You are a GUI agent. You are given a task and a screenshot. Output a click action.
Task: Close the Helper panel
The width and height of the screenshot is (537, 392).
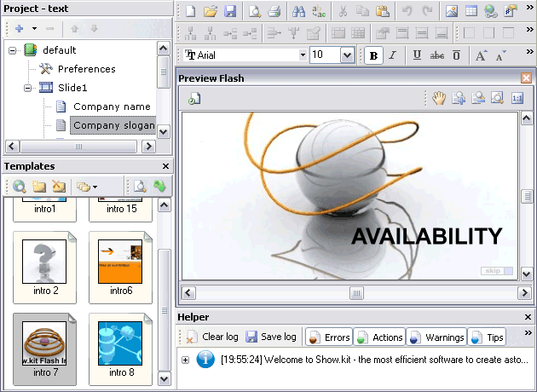coord(528,317)
